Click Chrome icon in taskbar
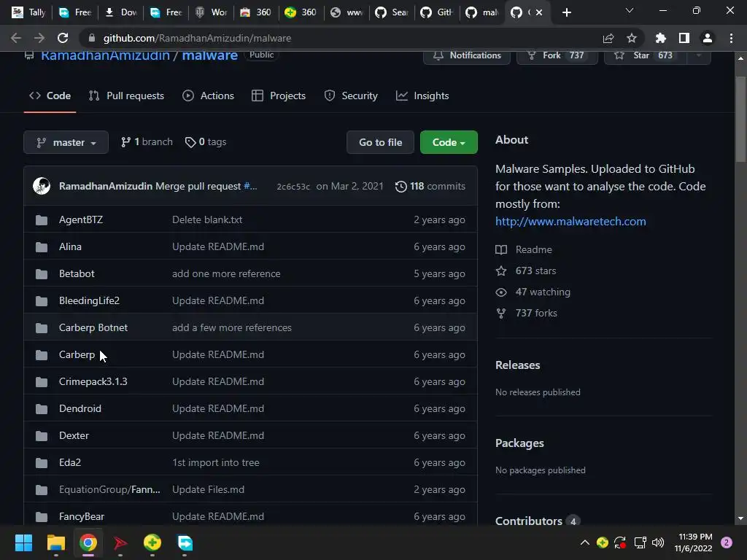The height and width of the screenshot is (560, 747). [x=88, y=542]
